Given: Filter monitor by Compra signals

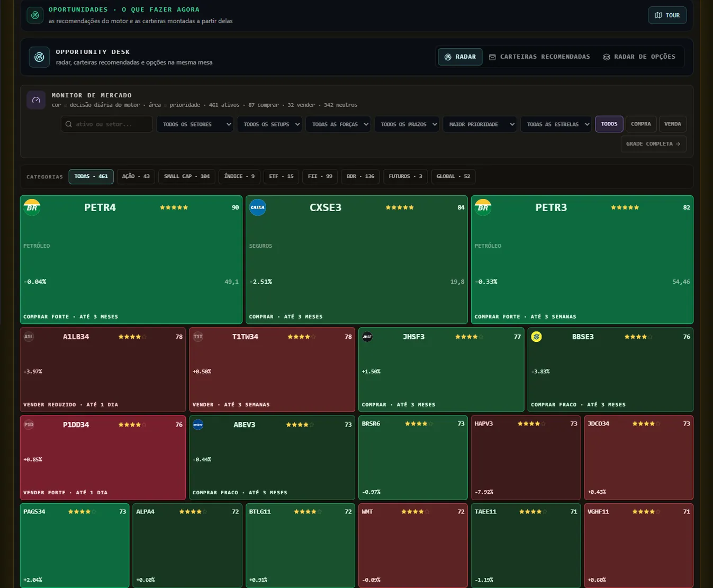Looking at the screenshot, I should pyautogui.click(x=641, y=124).
